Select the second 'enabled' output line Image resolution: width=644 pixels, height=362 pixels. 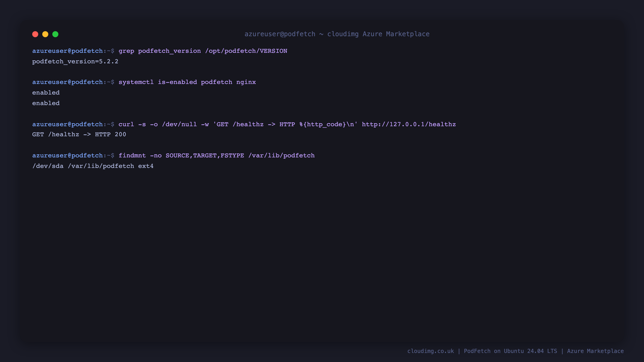coord(46,103)
